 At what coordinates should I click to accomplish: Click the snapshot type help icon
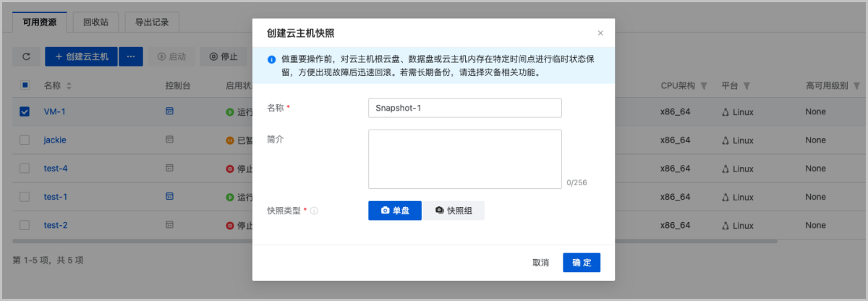tap(315, 211)
